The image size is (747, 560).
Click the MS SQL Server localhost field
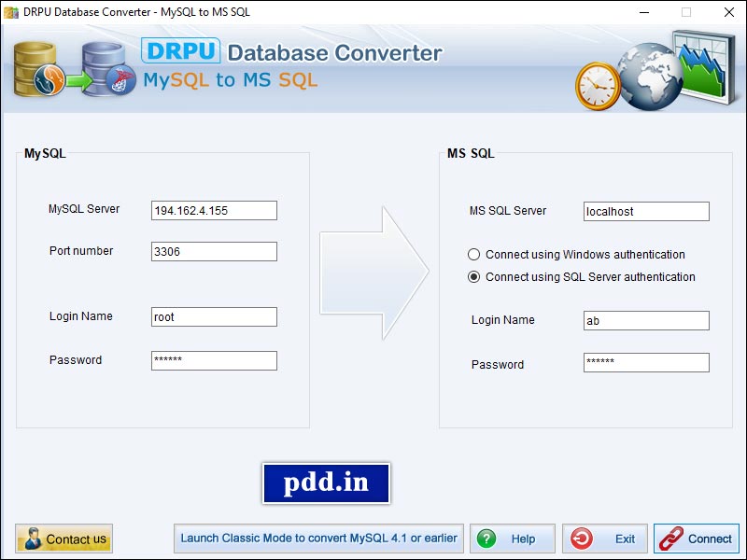[646, 211]
